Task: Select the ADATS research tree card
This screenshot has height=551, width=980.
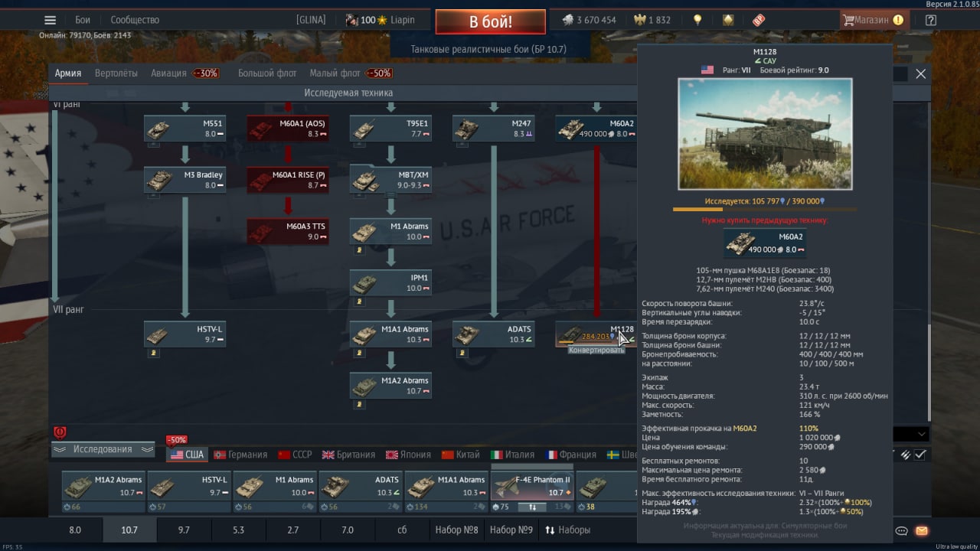Action: pos(493,334)
